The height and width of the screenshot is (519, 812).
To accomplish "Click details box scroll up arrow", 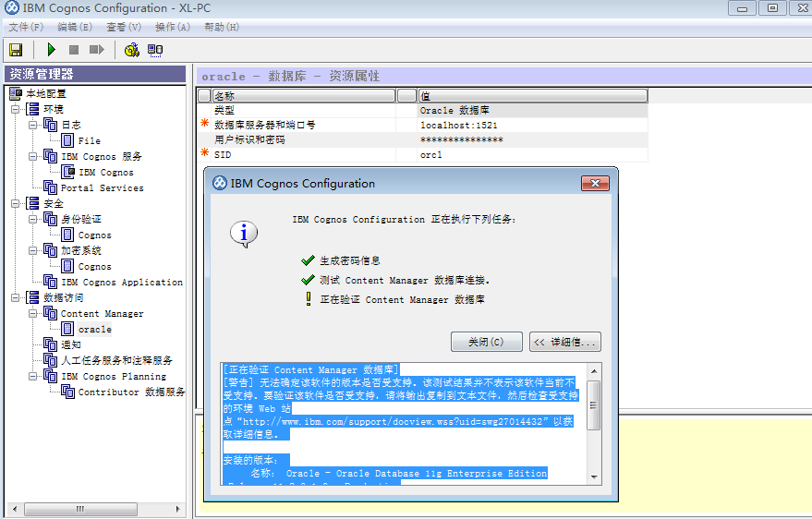I will click(594, 371).
